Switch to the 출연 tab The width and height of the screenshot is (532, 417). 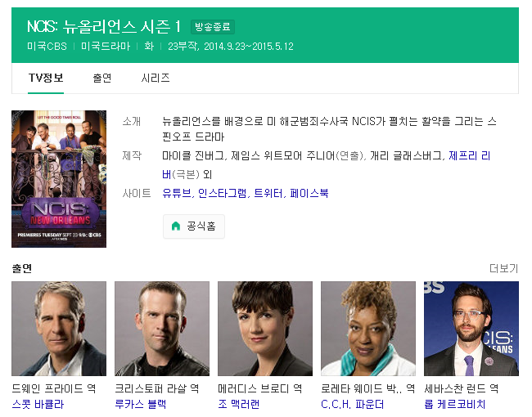pyautogui.click(x=102, y=78)
